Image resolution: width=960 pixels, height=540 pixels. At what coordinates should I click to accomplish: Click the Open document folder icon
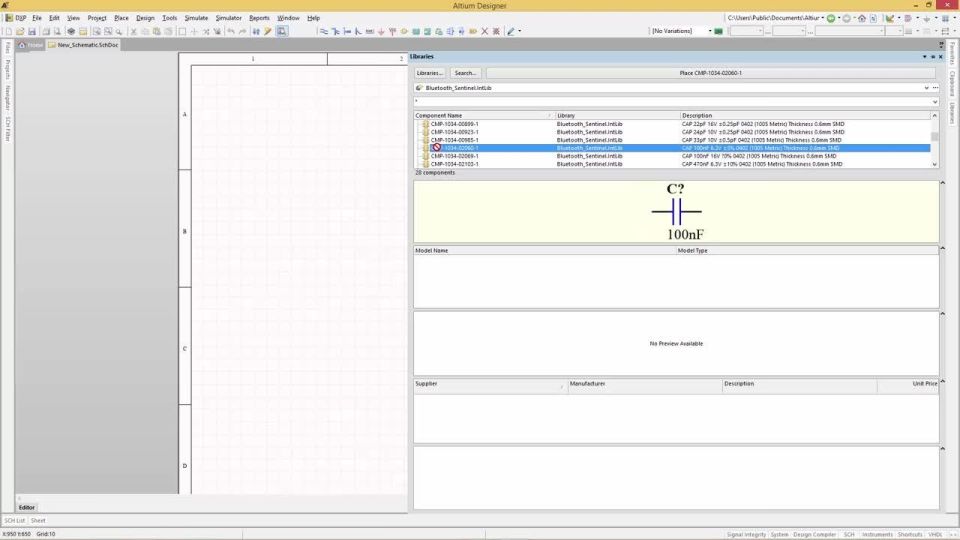pos(20,31)
